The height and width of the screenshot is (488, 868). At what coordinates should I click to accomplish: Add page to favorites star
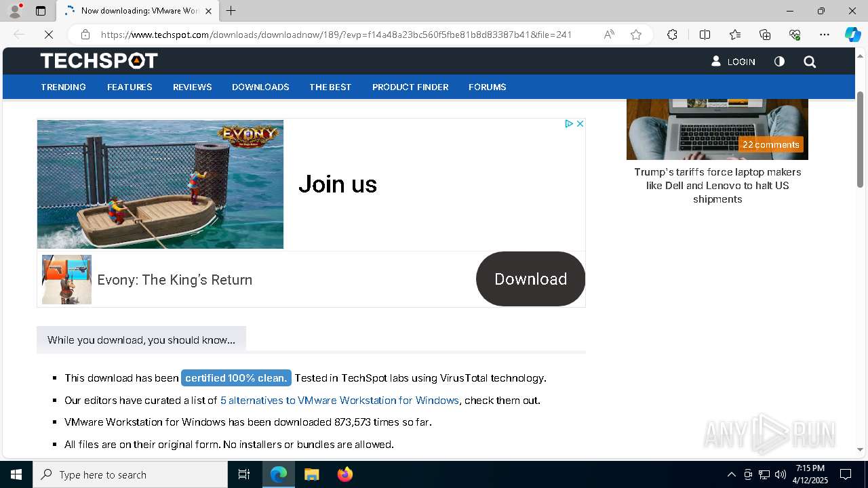635,35
